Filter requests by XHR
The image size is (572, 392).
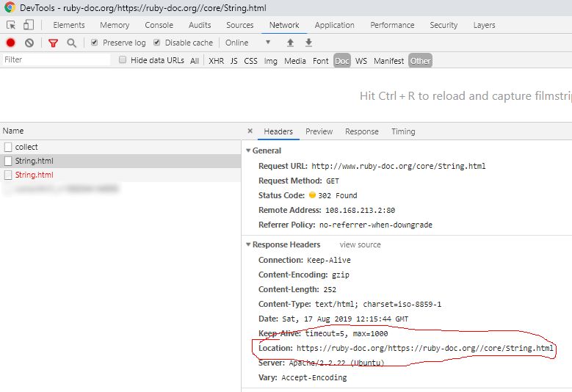(x=217, y=61)
